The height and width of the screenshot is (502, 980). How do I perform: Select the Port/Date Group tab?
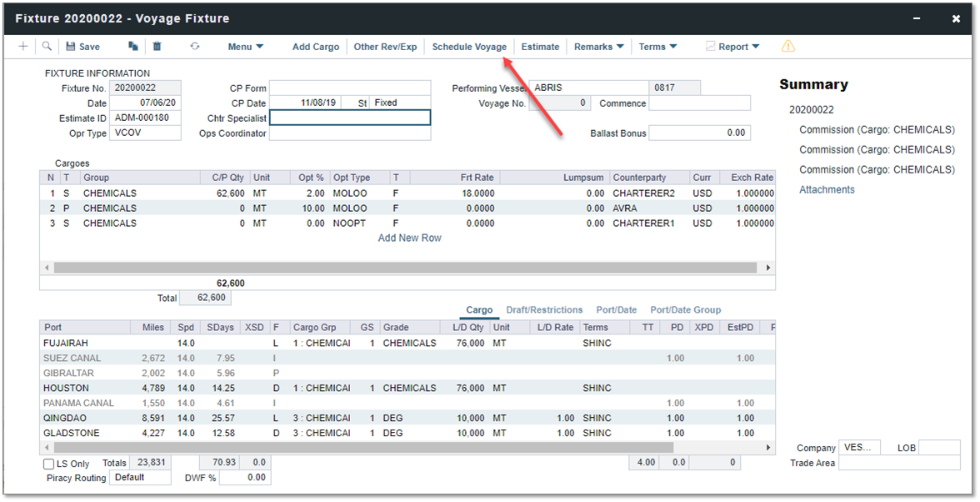[685, 309]
